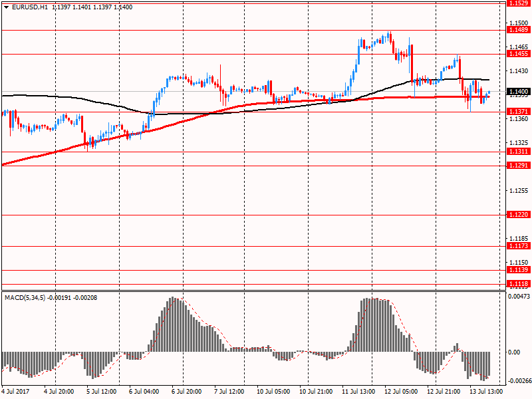Click the 6 Jul 20:00 time label
This screenshot has height=399, width=532.
pos(186,391)
